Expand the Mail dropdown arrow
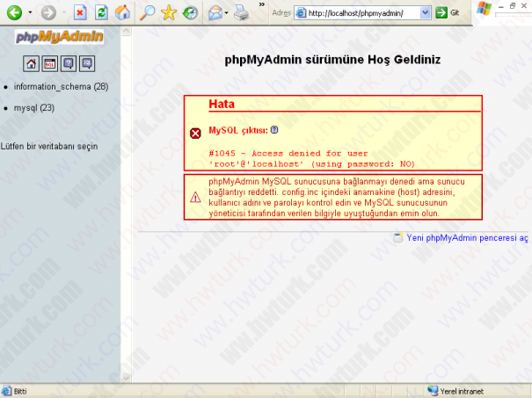Image resolution: width=532 pixels, height=398 pixels. click(x=227, y=13)
